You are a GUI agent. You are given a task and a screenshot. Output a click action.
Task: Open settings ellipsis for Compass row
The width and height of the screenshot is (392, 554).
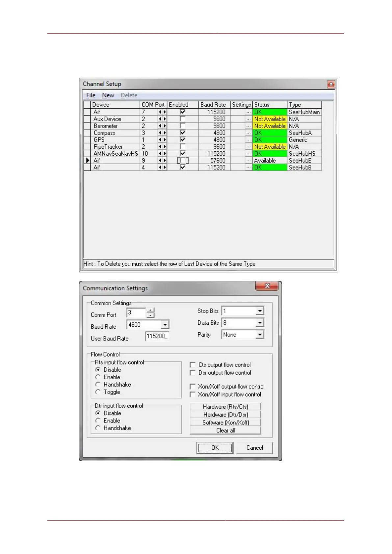tap(248, 133)
